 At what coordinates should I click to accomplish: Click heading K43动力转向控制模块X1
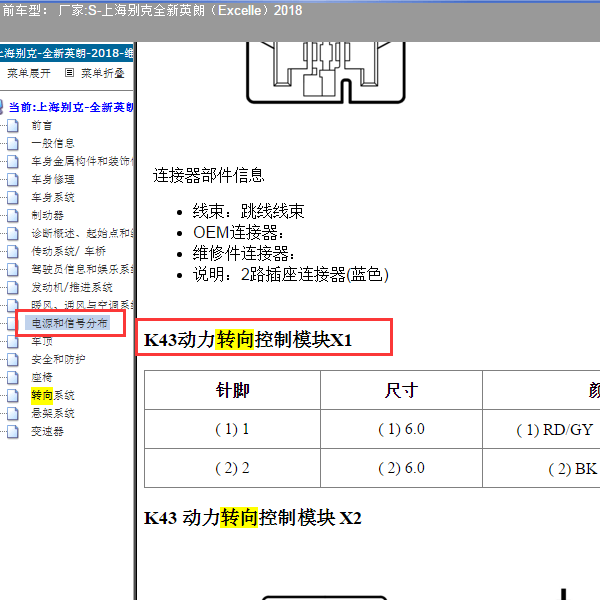[x=248, y=340]
